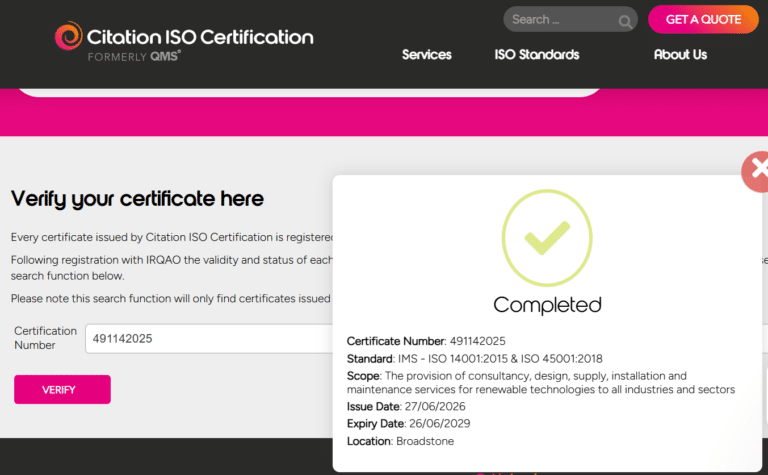Open the About Us menu

coord(680,54)
